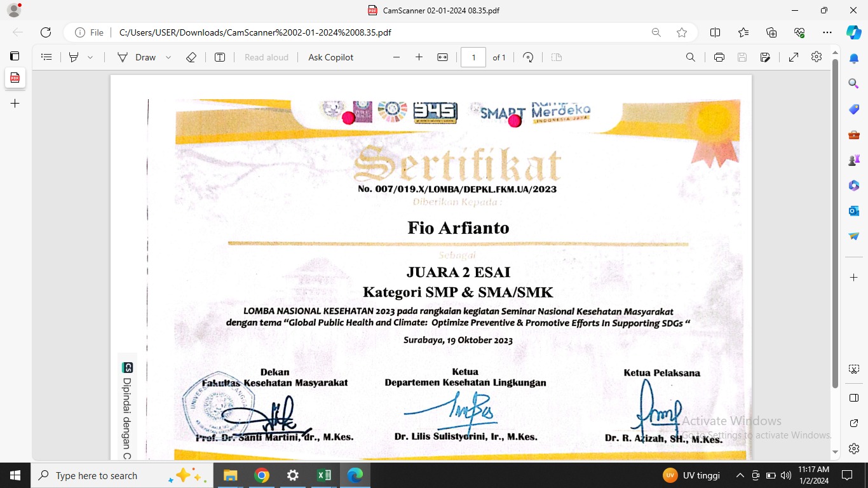Show hidden tray icons
This screenshot has height=488, width=868.
coord(740,475)
